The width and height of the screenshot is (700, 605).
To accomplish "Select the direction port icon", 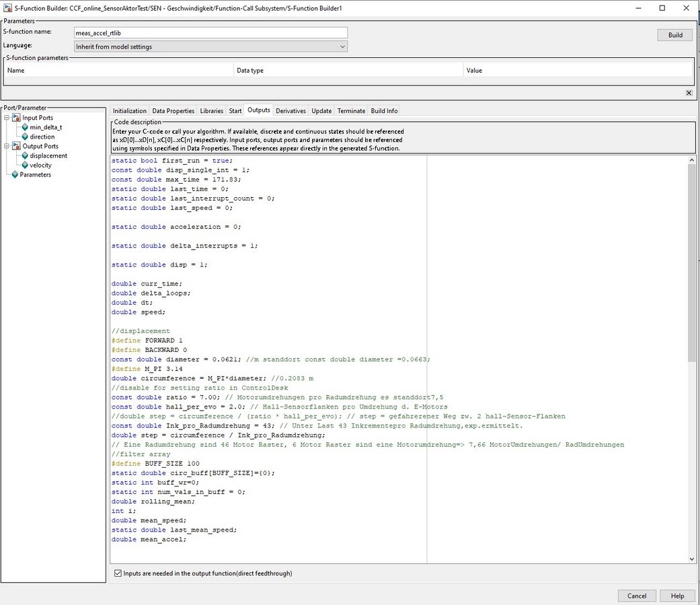I will click(25, 137).
